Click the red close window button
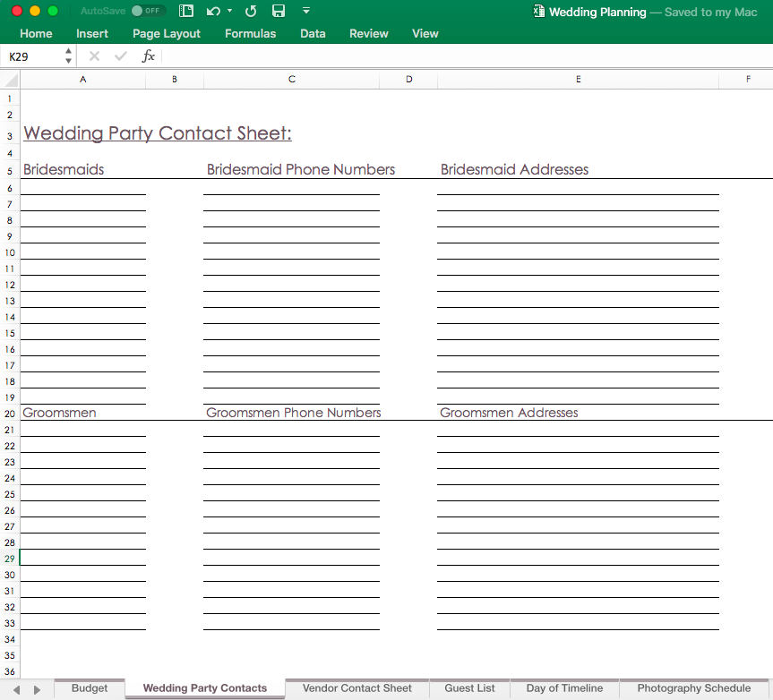 point(17,11)
